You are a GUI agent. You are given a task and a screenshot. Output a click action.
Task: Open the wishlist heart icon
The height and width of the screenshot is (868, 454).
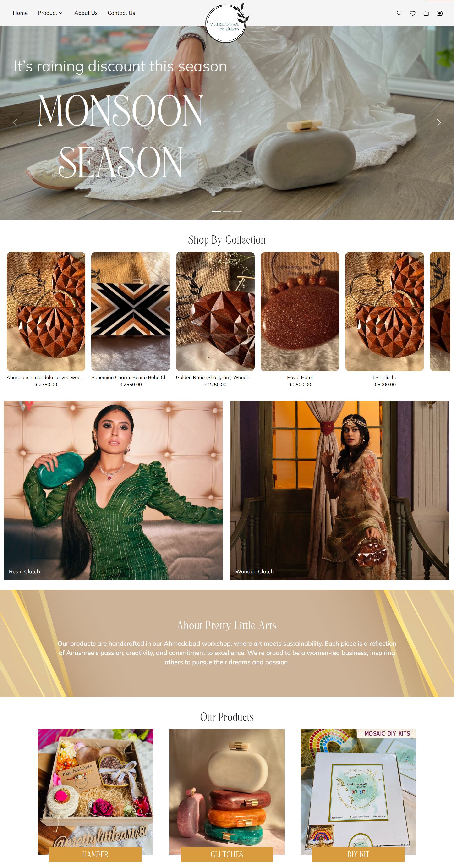[413, 13]
